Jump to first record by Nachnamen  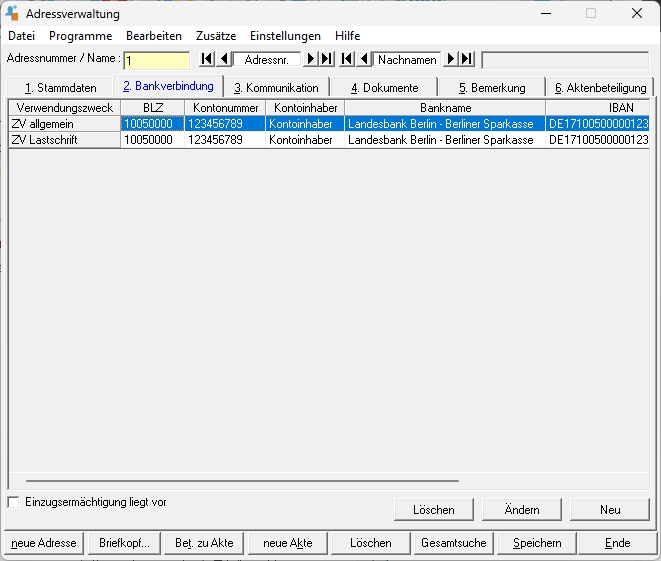coord(347,60)
